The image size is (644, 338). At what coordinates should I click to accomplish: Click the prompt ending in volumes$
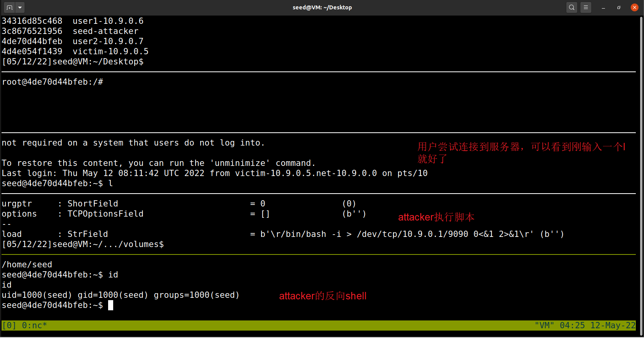pyautogui.click(x=83, y=244)
